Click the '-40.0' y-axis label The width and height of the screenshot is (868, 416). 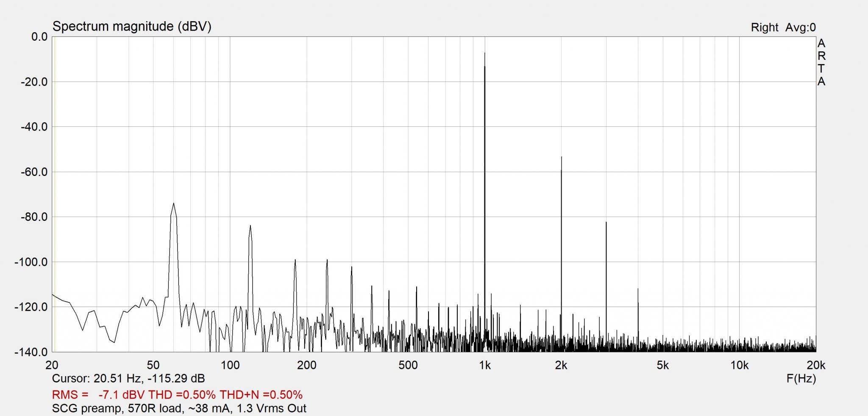[x=34, y=127]
